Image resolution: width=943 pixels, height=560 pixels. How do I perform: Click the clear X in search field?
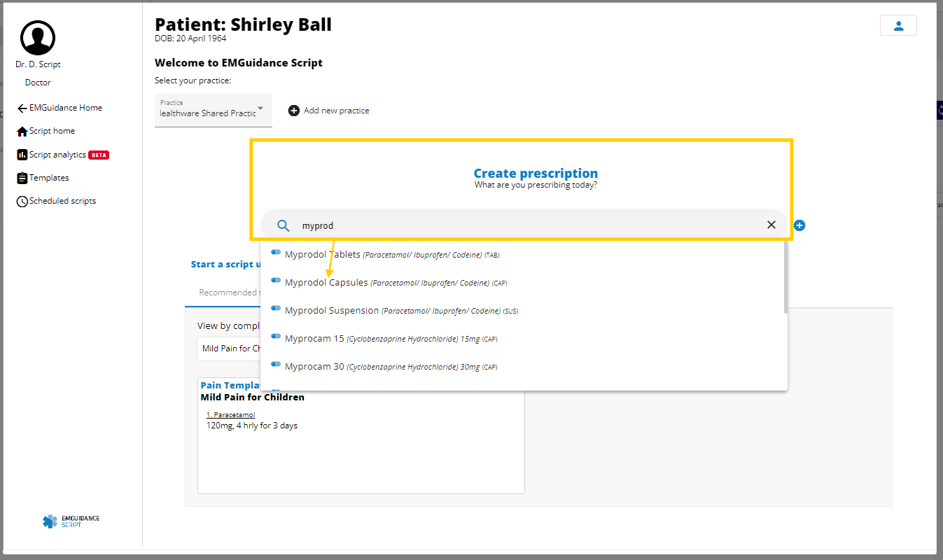771,225
